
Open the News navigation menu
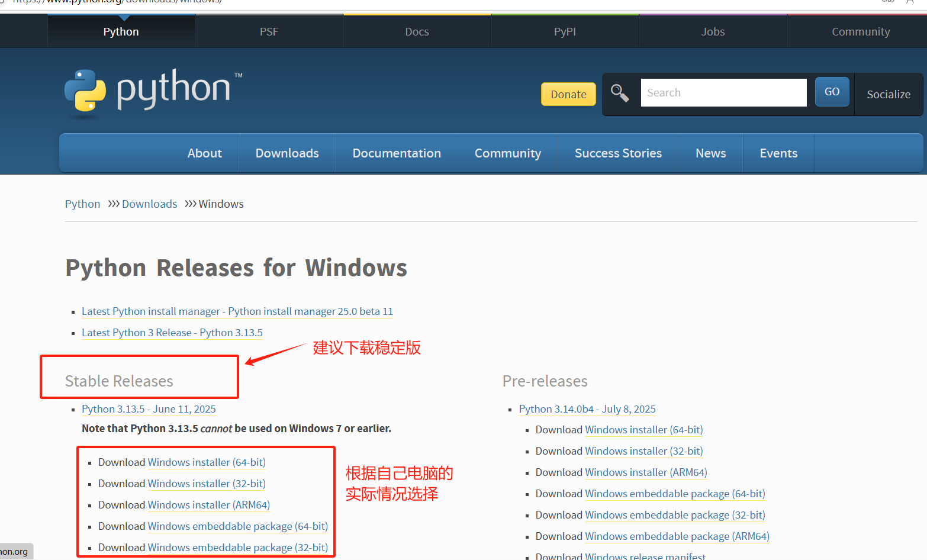click(710, 153)
